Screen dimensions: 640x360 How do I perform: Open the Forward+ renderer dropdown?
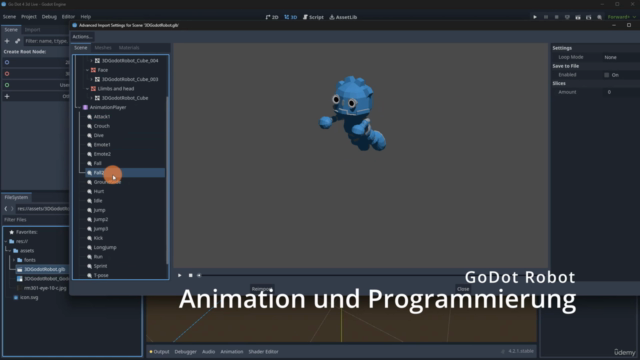pyautogui.click(x=622, y=17)
